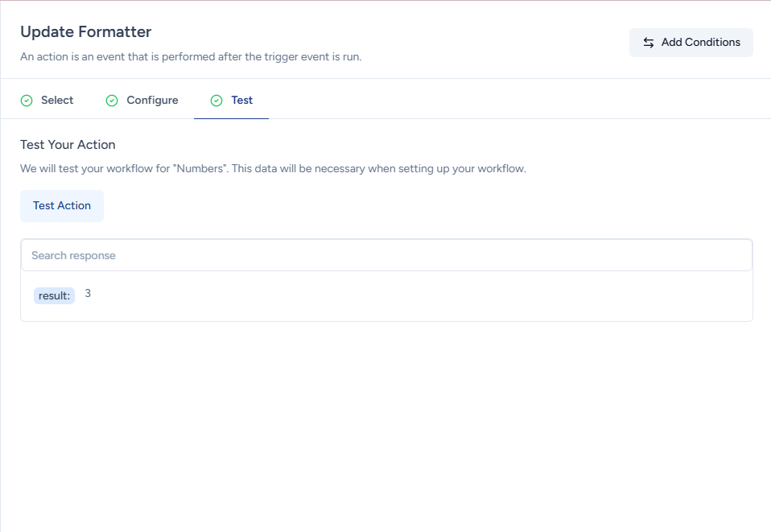Viewport: 771px width, 532px height.
Task: Click the "Numbers" workflow test description
Action: pos(273,169)
